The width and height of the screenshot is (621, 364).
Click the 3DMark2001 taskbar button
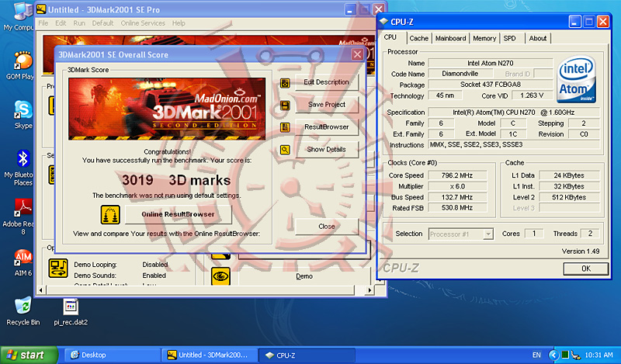click(209, 355)
